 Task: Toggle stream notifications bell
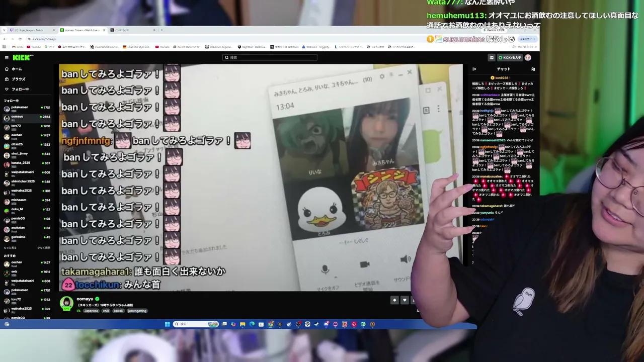tap(394, 300)
